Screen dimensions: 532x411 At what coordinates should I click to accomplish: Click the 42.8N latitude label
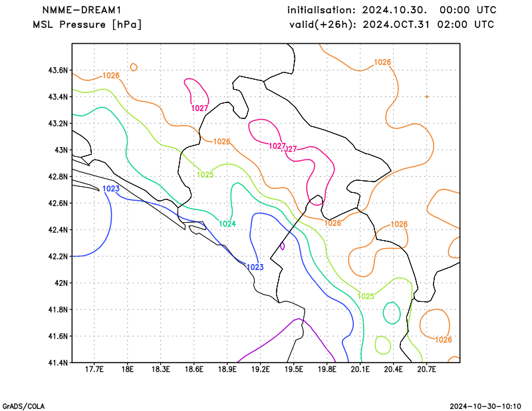point(58,177)
